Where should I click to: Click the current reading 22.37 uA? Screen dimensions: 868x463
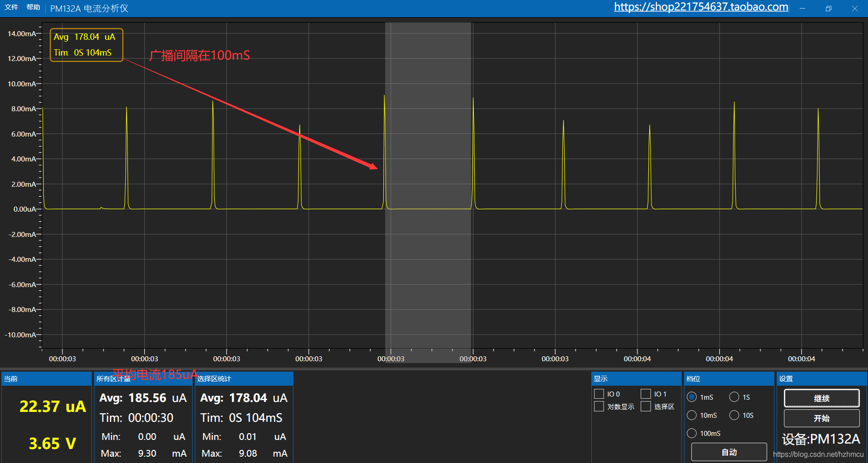coord(52,406)
